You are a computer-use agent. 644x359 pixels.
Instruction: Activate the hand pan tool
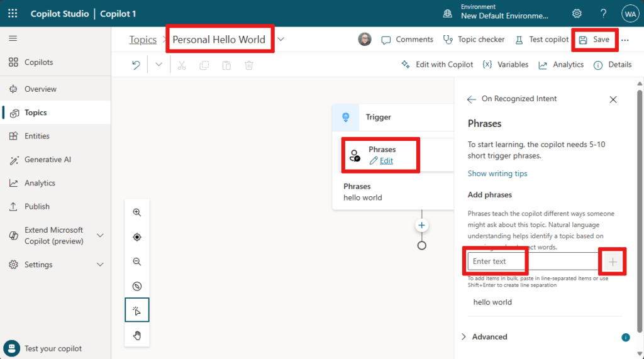(x=137, y=336)
